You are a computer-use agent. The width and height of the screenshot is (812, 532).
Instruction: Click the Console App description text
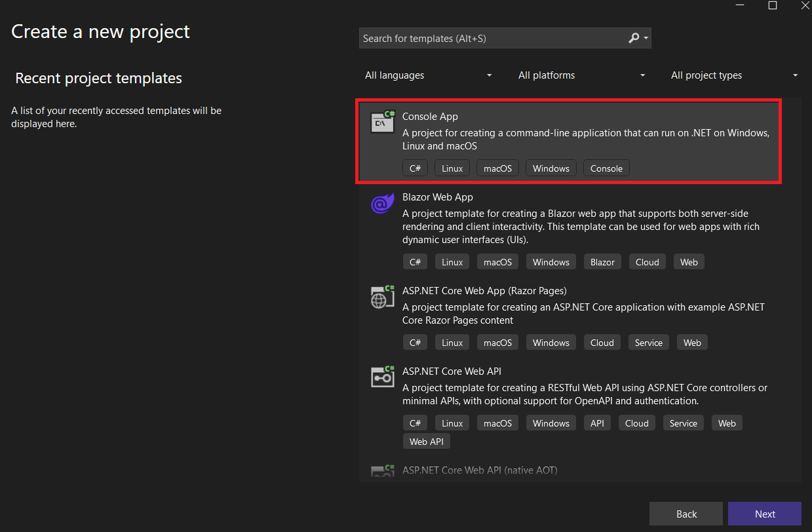coord(586,140)
